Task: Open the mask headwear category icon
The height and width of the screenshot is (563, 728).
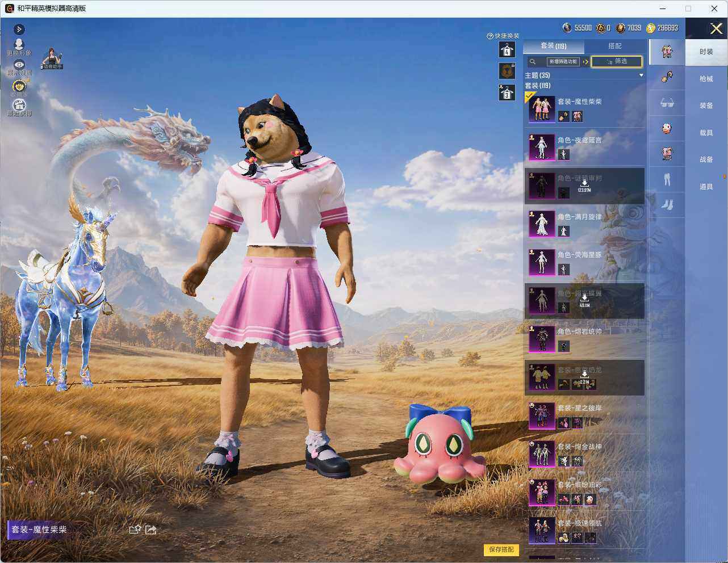Action: pyautogui.click(x=667, y=128)
